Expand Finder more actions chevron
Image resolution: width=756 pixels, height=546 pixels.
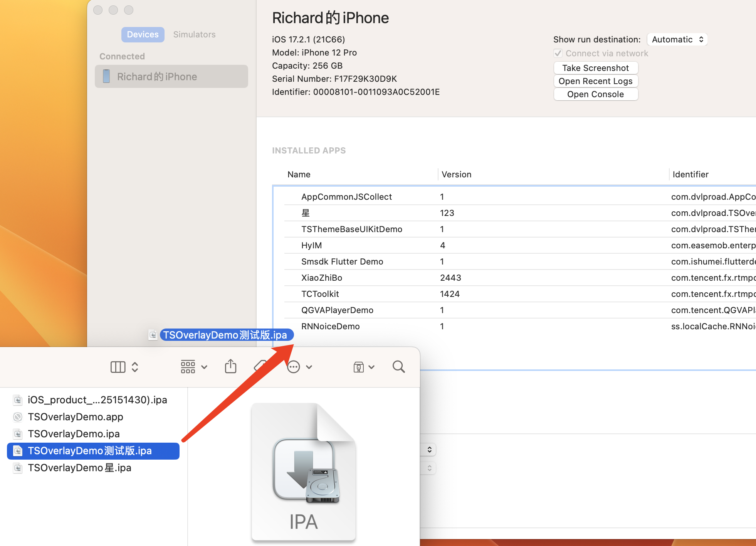coord(309,367)
